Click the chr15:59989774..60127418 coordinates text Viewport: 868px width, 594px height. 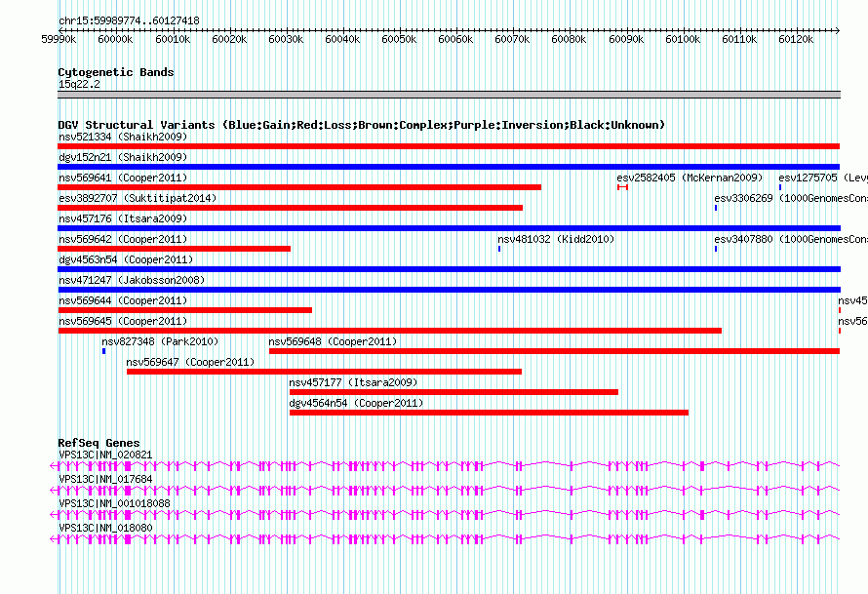point(129,20)
